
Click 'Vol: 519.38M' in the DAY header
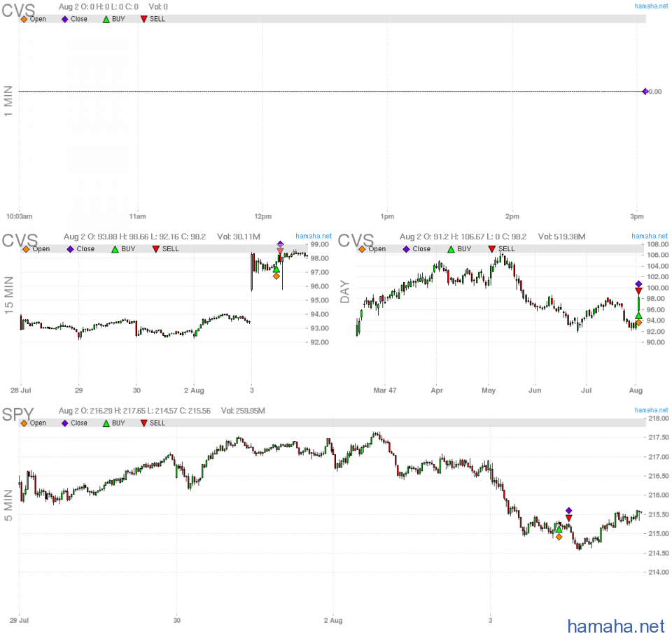coord(562,237)
